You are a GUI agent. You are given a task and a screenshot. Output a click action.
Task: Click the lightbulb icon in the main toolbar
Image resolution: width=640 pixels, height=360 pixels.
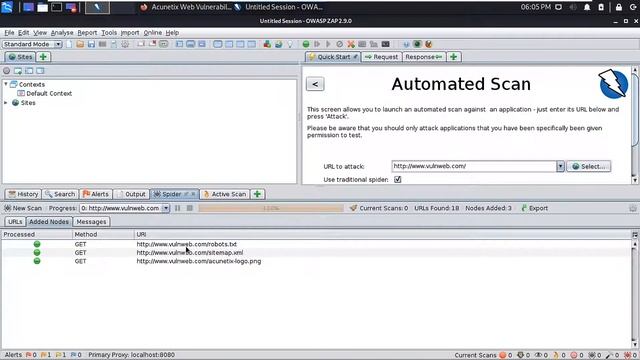pos(290,44)
